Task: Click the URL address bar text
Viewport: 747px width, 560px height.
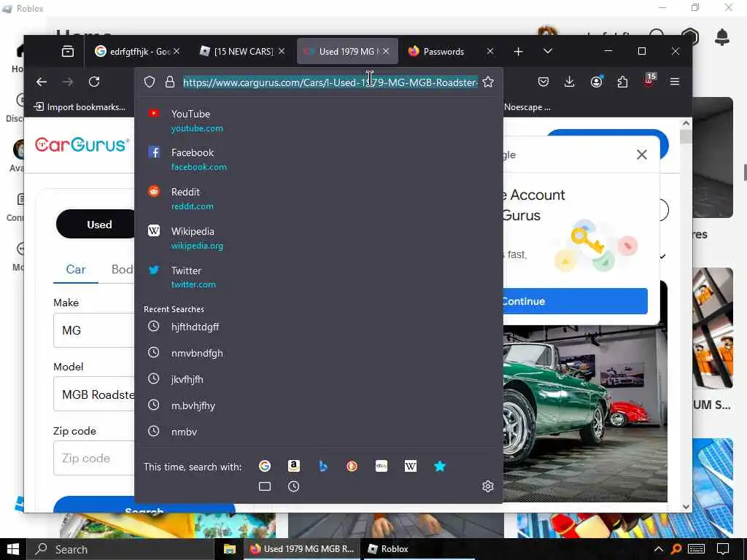Action: tap(330, 82)
